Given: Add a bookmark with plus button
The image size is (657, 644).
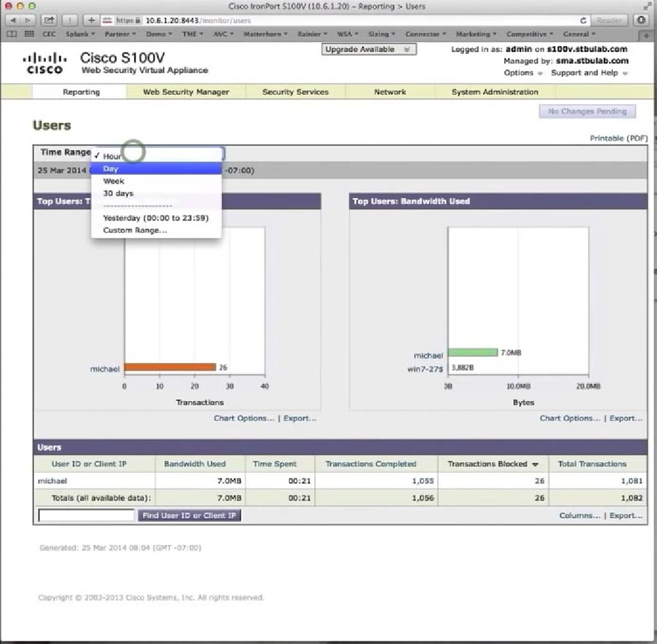Looking at the screenshot, I should coord(91,20).
